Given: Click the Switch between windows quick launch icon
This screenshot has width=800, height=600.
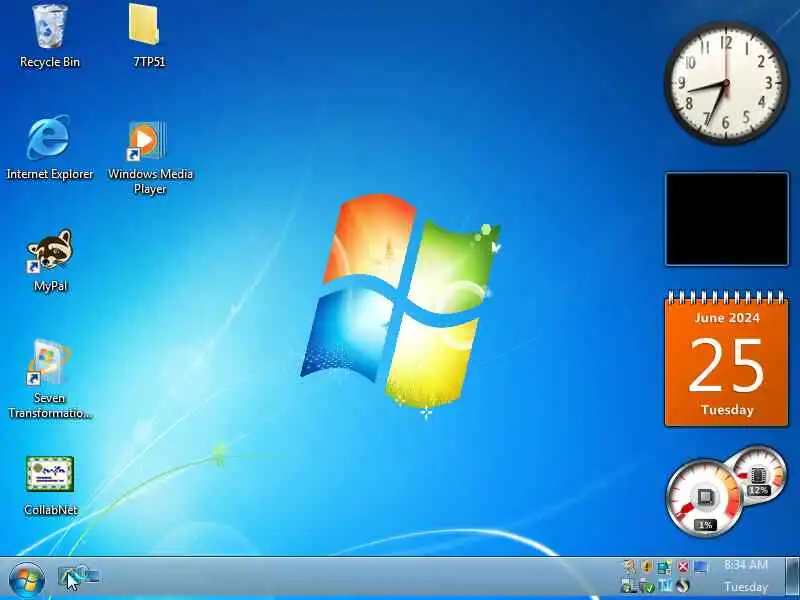Looking at the screenshot, I should click(90, 577).
